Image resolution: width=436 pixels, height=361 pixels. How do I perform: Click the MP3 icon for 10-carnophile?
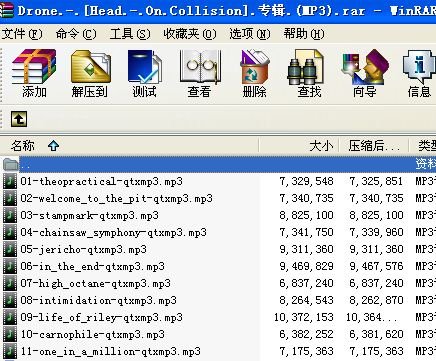pyautogui.click(x=10, y=334)
